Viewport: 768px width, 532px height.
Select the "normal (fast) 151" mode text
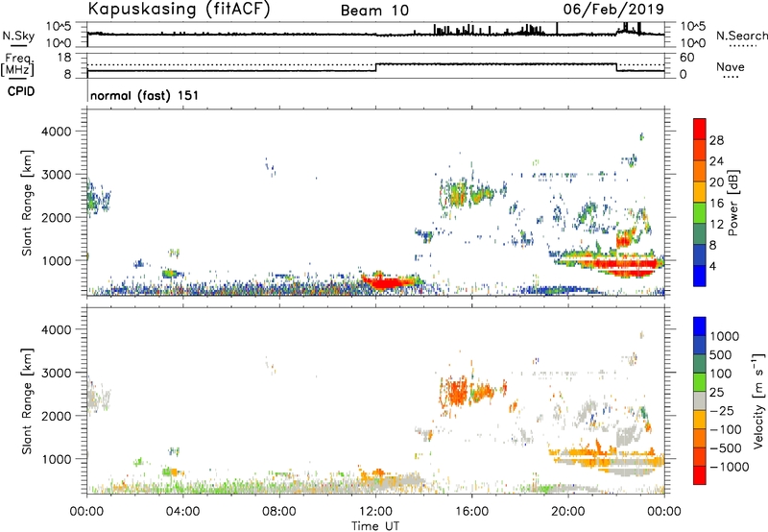[145, 95]
